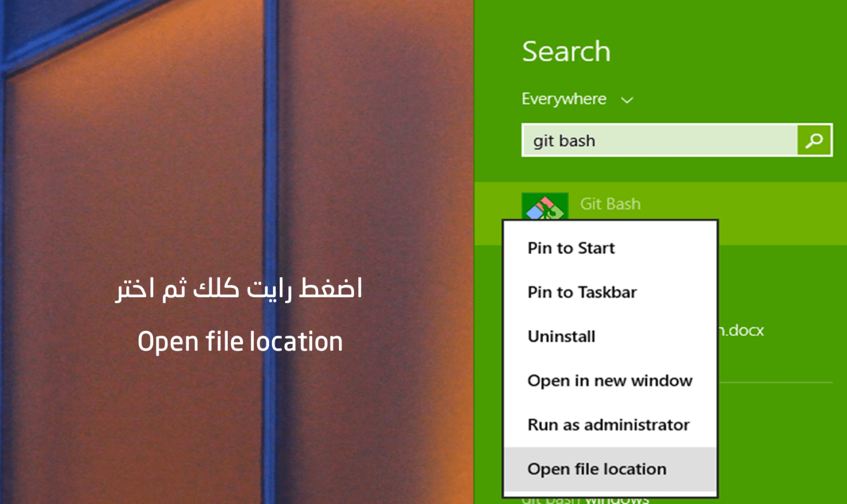
Task: Click the Git Bash result title text
Action: tap(609, 204)
